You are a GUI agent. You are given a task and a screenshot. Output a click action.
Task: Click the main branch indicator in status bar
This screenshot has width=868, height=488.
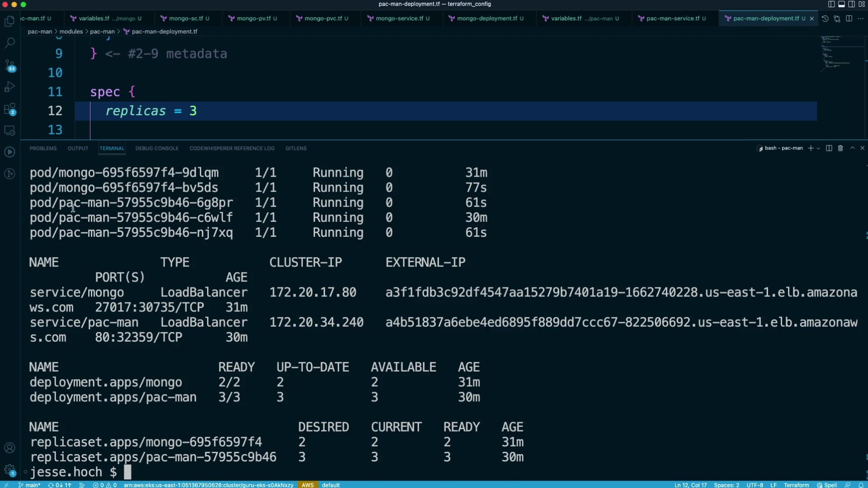tap(30, 485)
